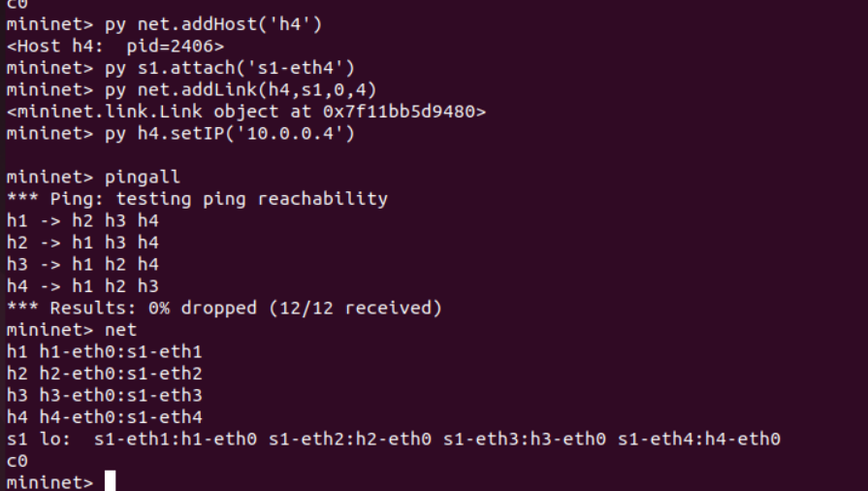This screenshot has height=491, width=868.
Task: Click the terminal cursor after the last mininet prompt
Action: 110,481
